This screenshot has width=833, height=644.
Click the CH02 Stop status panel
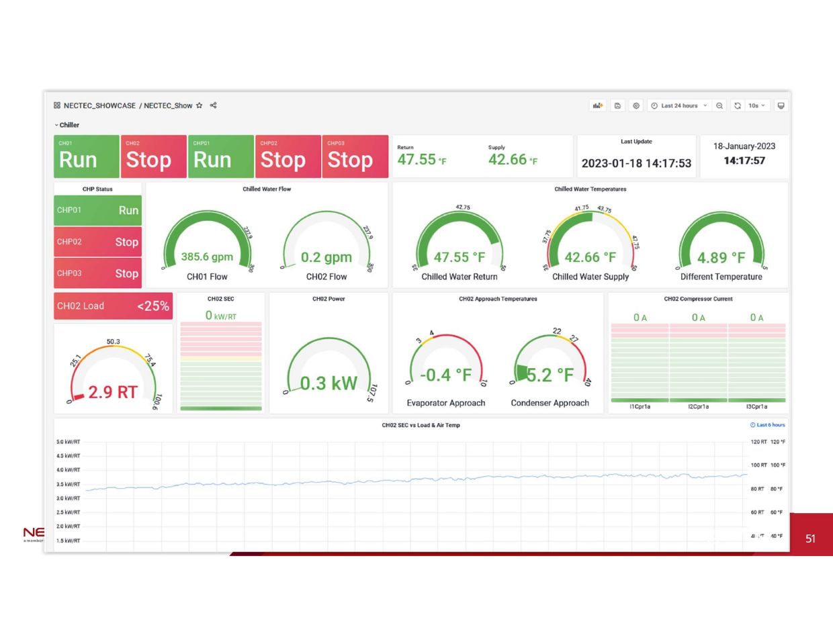pos(154,156)
